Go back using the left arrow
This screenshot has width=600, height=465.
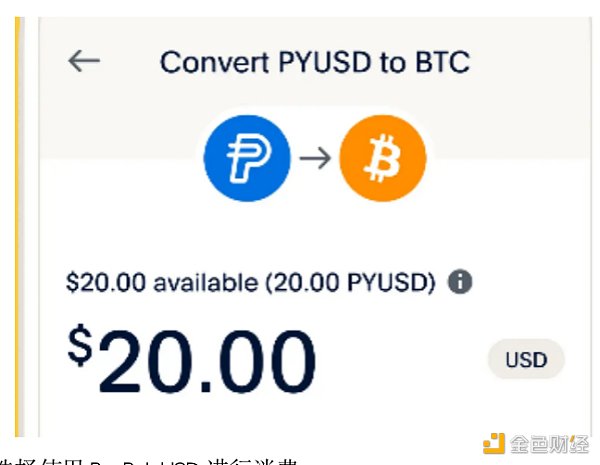pyautogui.click(x=84, y=61)
